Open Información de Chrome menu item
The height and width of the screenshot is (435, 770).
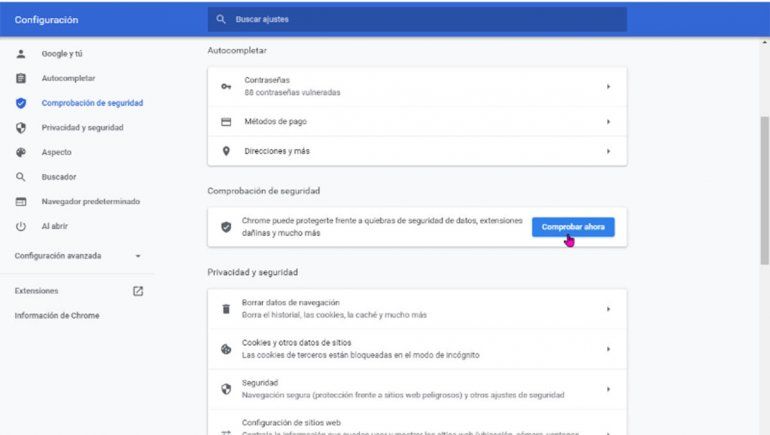57,316
